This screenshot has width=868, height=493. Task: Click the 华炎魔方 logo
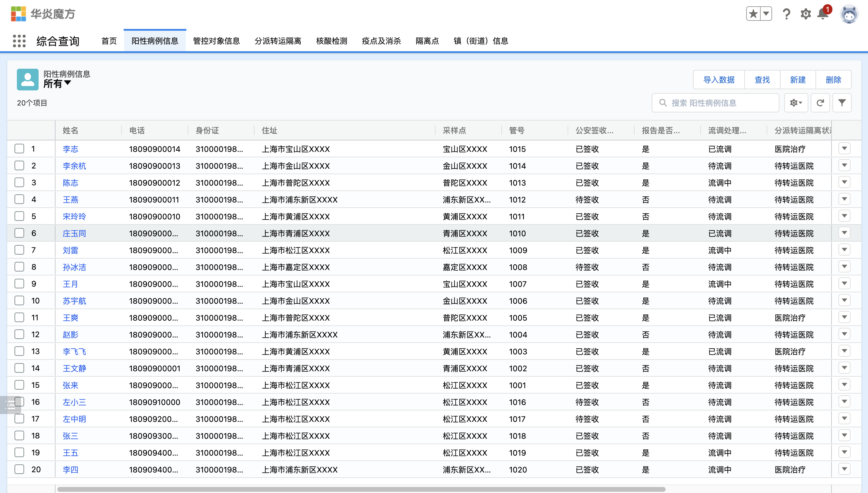[43, 14]
